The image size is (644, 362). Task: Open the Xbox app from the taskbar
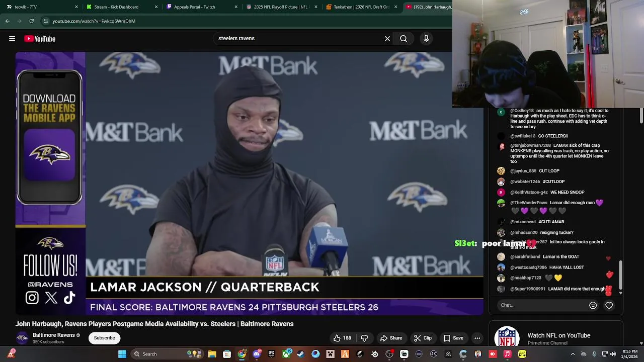[x=286, y=354]
